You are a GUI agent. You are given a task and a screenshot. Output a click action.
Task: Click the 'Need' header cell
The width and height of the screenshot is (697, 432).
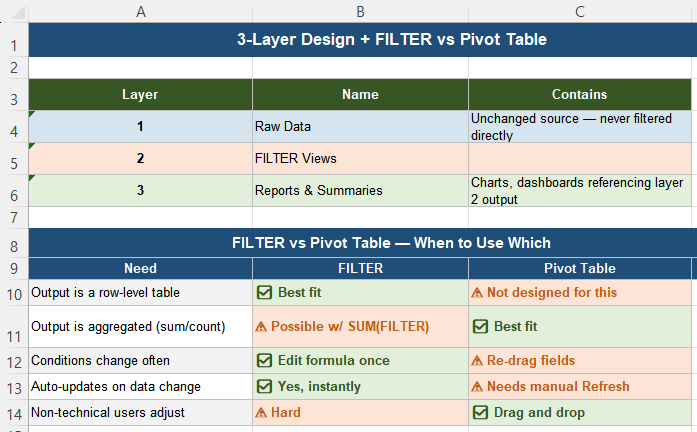pos(140,268)
